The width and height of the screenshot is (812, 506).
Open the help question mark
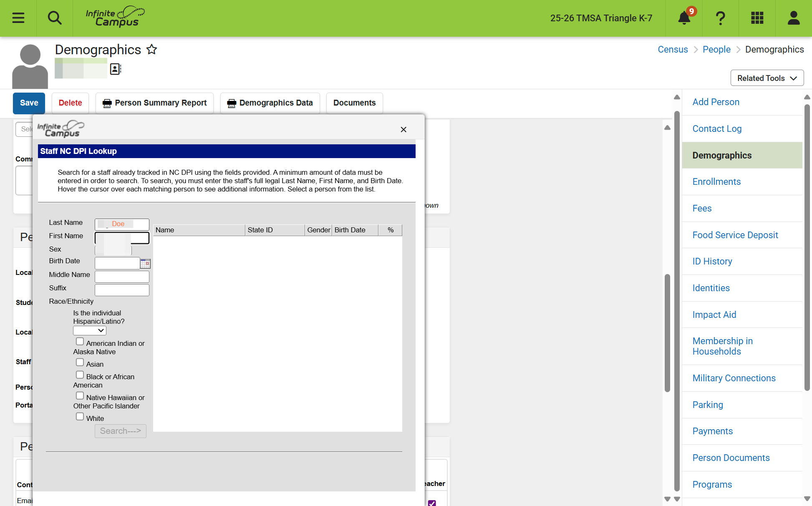tap(721, 18)
